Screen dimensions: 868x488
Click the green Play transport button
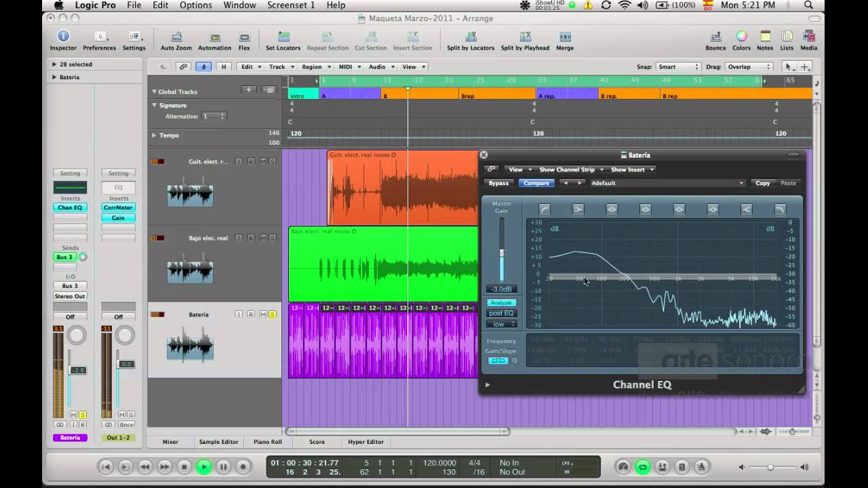203,466
